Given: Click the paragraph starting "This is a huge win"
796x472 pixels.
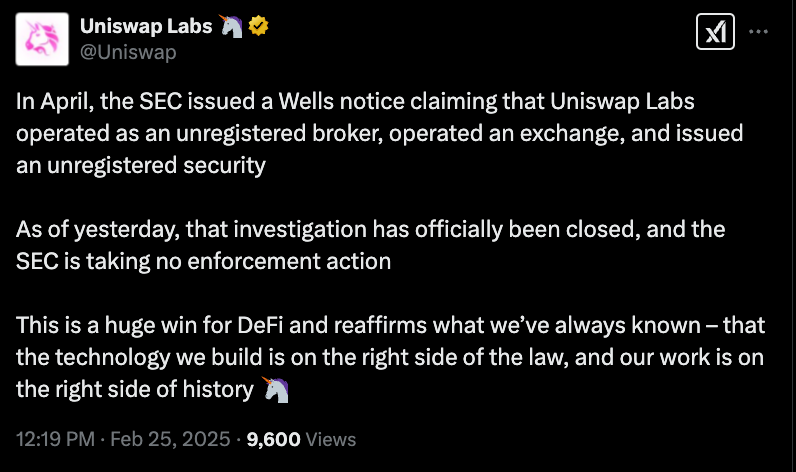Looking at the screenshot, I should coord(380,358).
